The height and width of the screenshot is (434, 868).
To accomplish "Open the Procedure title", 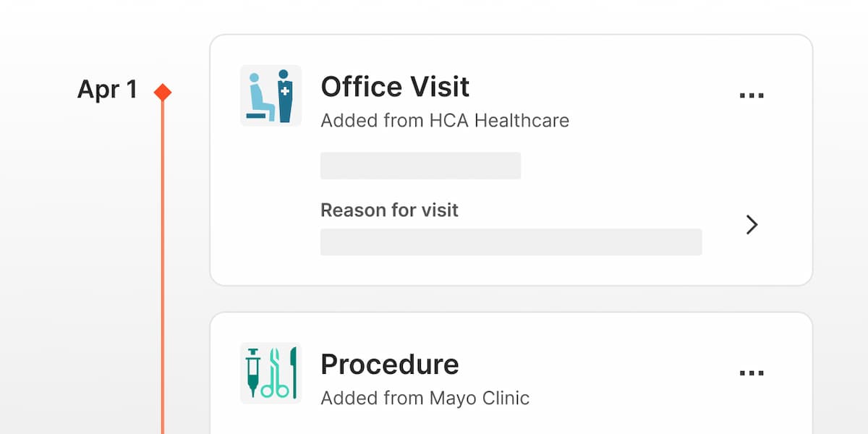I will (x=389, y=365).
